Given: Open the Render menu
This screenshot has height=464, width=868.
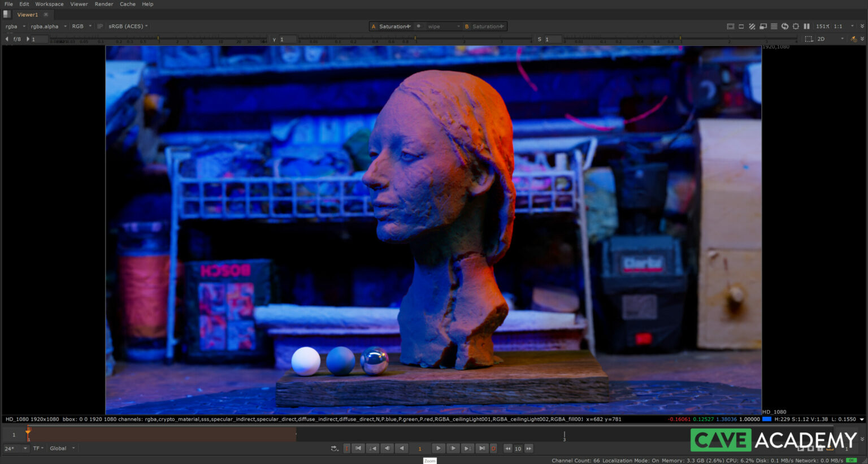Looking at the screenshot, I should [104, 4].
